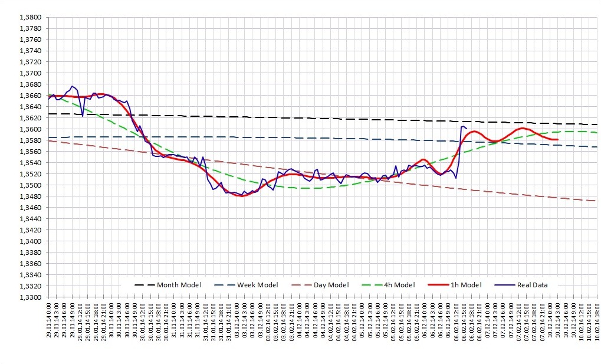The image size is (601, 364).
Task: Click the 1,3800 y-axis label
Action: coord(30,17)
